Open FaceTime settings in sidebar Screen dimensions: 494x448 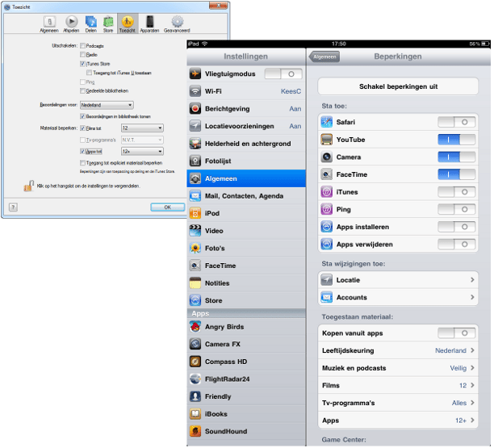pos(246,266)
